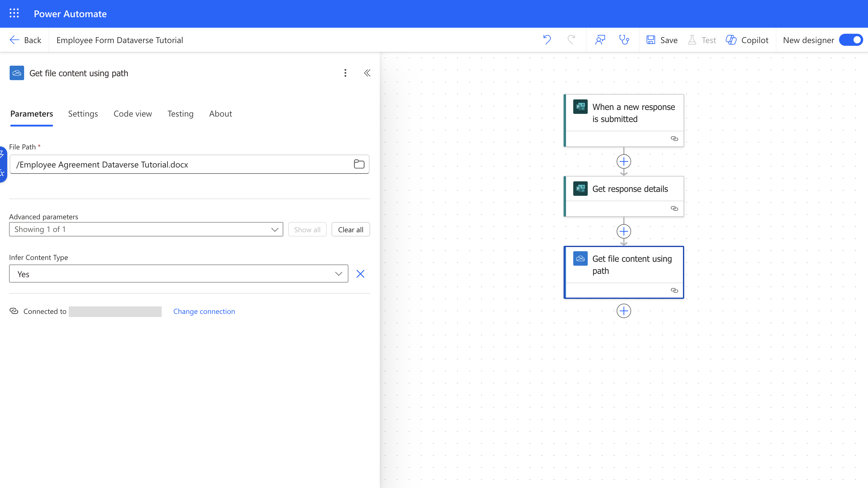Open the Advanced parameters Showing dropdown
Screen dimensions: 868x488
pos(146,229)
